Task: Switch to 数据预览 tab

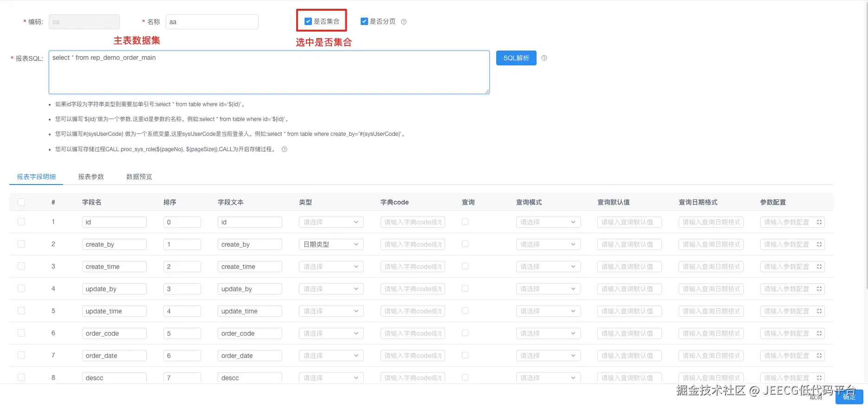Action: click(x=139, y=177)
